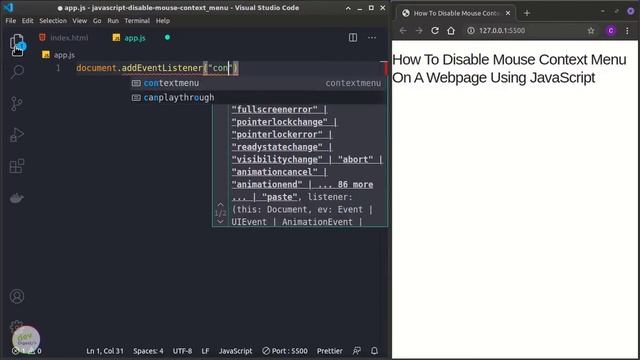Click the browser address bar URL
This screenshot has width=640, height=360.
[502, 31]
